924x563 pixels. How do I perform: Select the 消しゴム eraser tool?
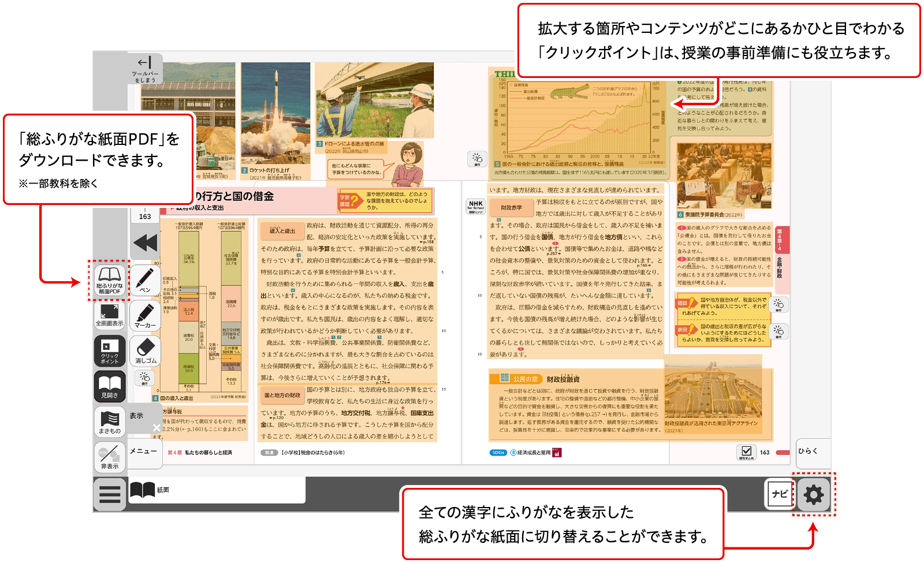(145, 351)
